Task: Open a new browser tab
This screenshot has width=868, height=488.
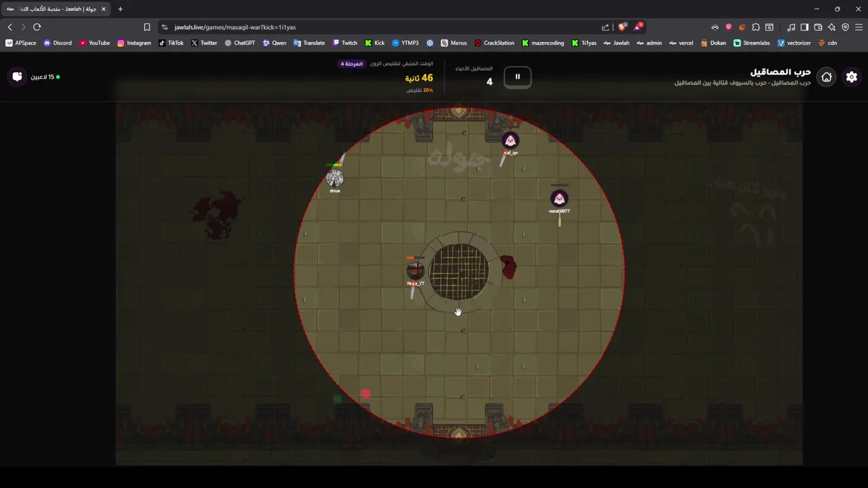Action: (x=120, y=9)
